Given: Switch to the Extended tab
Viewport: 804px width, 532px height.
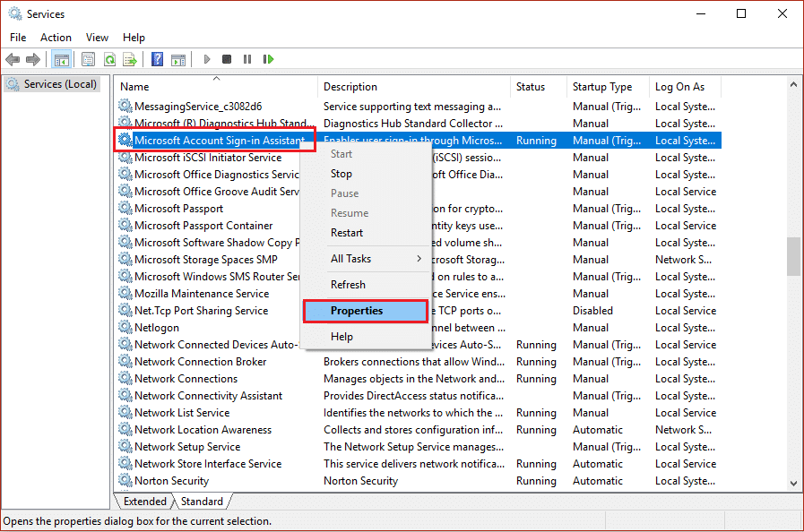Looking at the screenshot, I should point(144,502).
